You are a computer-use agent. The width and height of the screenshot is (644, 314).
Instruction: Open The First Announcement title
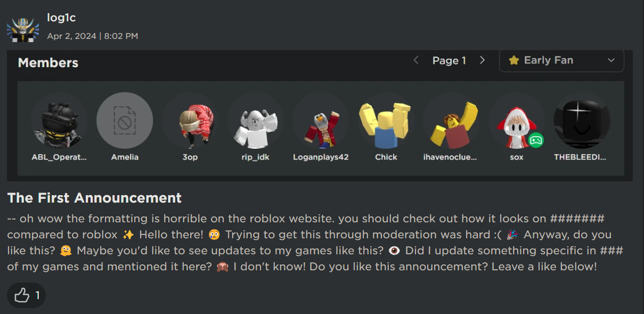click(94, 198)
